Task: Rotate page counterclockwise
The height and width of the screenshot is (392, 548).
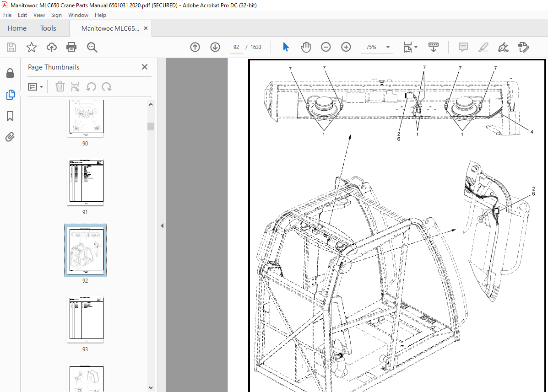Action: click(x=91, y=86)
